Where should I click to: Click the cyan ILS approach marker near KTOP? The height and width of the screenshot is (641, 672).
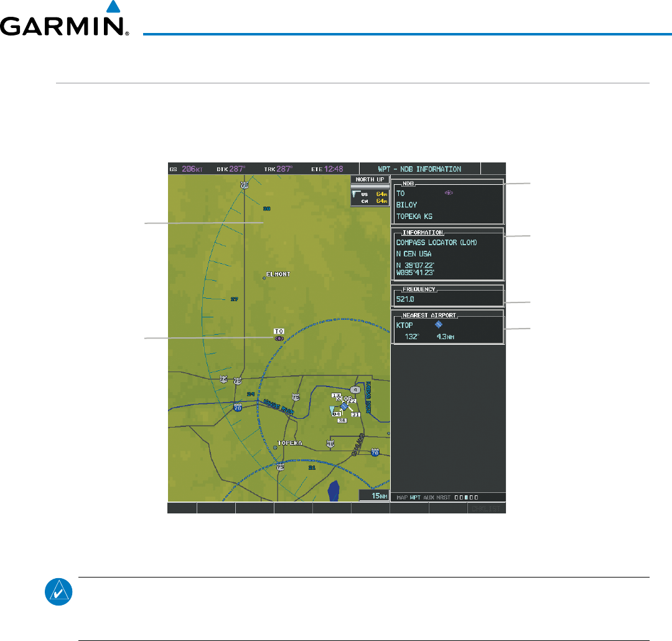pos(331,410)
